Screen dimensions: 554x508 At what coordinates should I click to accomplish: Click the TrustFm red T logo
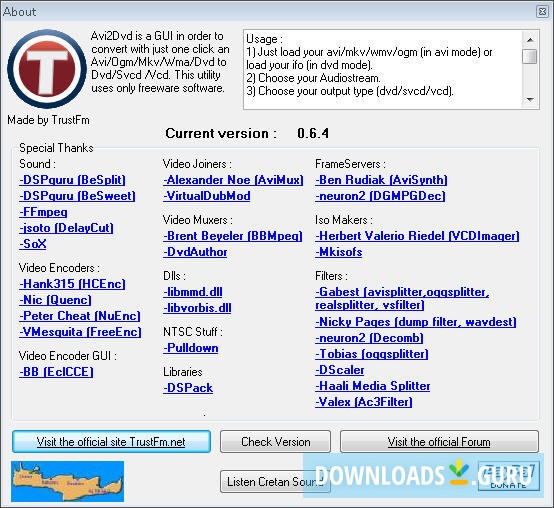47,69
